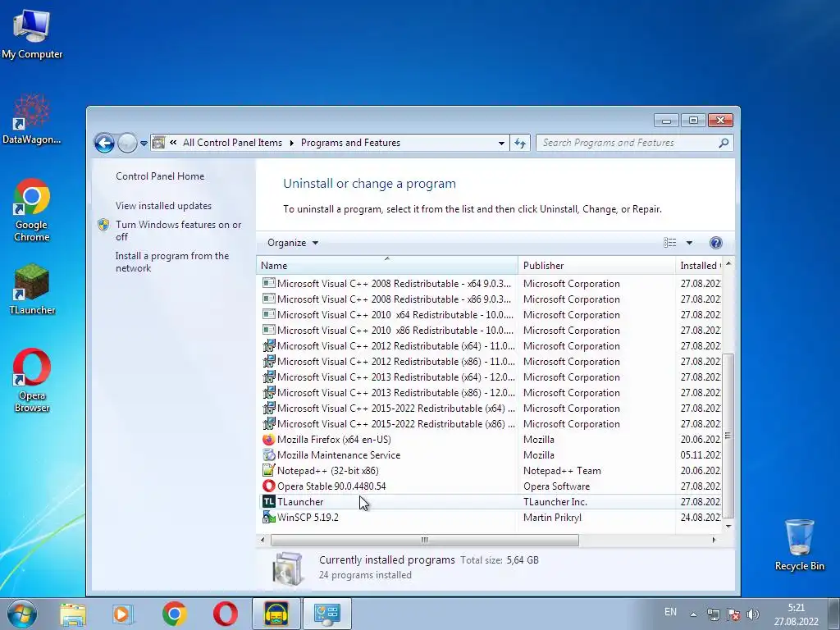Open Recycle Bin on desktop
Viewport: 840px width, 630px height.
(x=799, y=545)
